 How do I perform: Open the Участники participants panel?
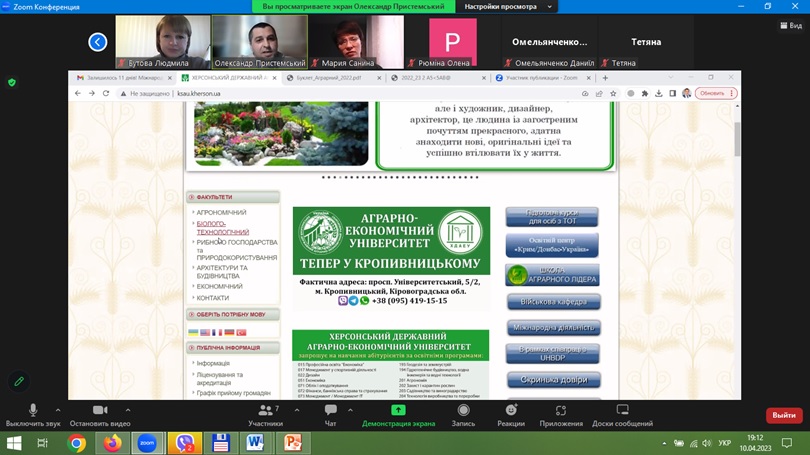266,415
